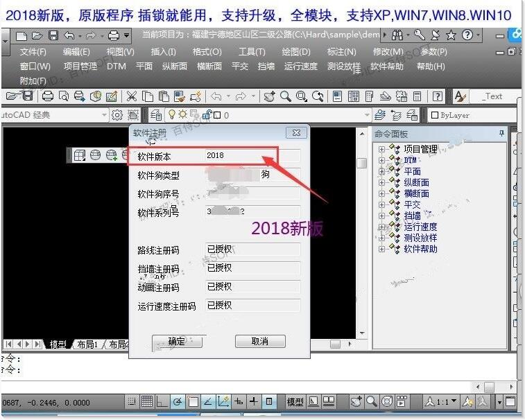Click the Text Style icon beside _Text

pyautogui.click(x=460, y=96)
